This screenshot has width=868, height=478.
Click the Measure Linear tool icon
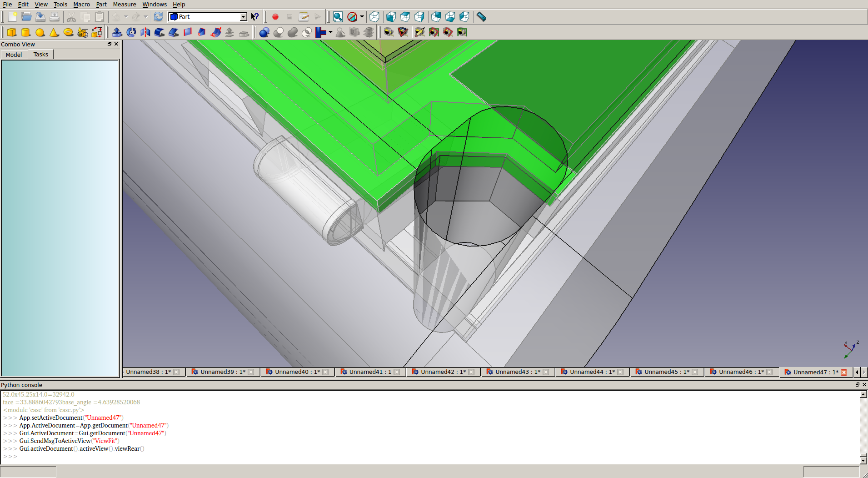[x=389, y=32]
